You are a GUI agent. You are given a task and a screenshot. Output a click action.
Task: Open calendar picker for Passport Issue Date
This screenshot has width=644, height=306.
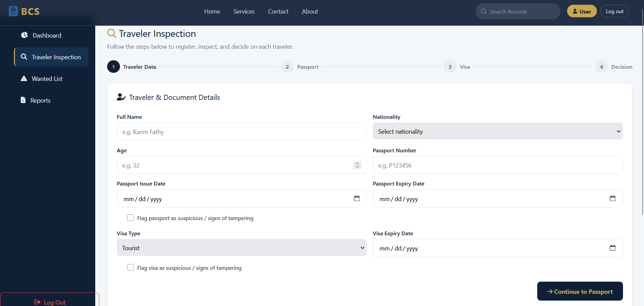357,198
